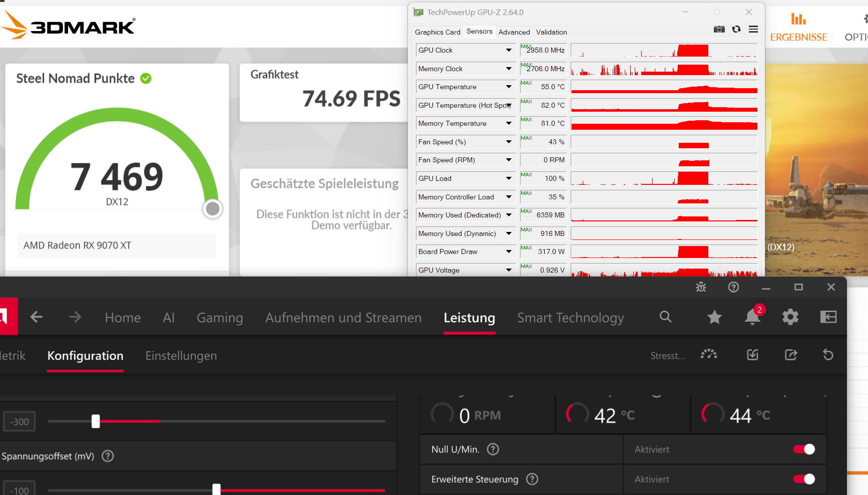This screenshot has width=868, height=495.
Task: Click the -300 value input field
Action: [20, 422]
